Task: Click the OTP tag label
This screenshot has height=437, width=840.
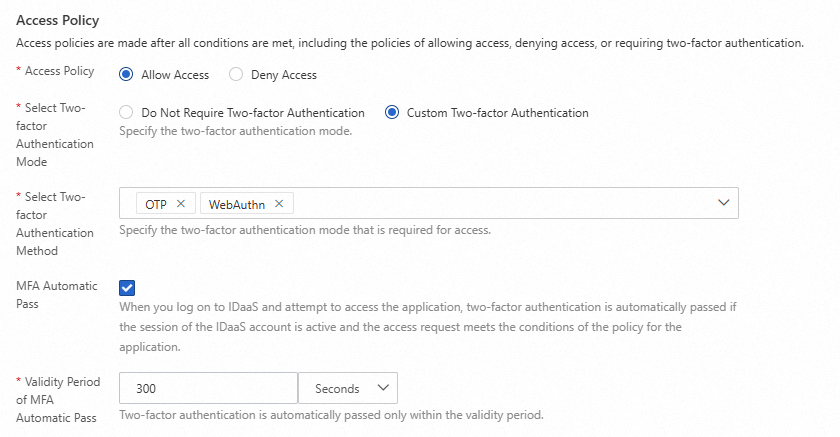Action: coord(156,204)
